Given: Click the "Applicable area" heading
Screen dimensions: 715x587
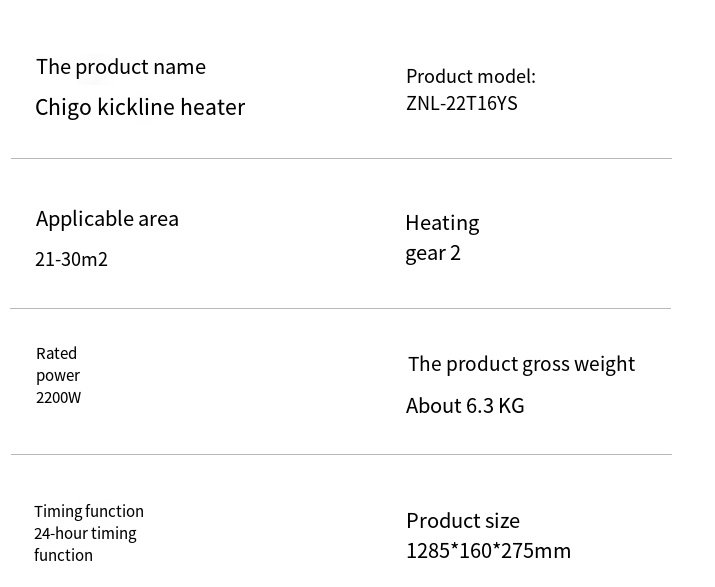Looking at the screenshot, I should click(107, 219).
